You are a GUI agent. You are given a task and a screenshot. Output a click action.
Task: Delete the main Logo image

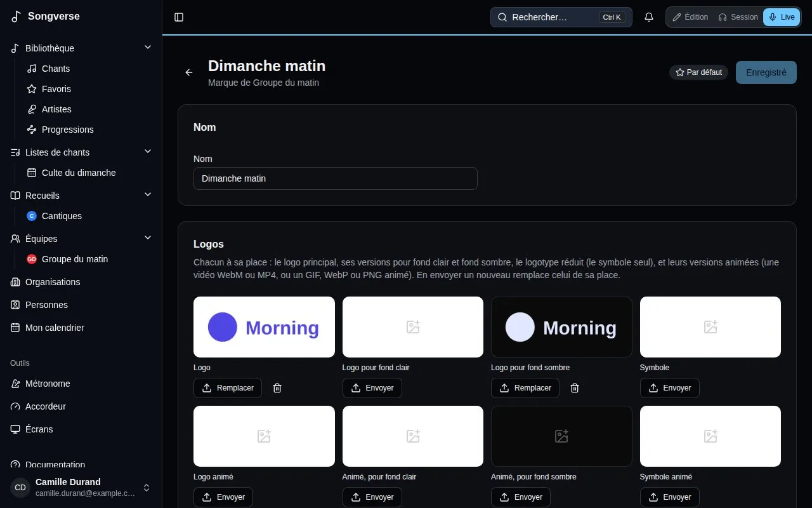point(277,388)
